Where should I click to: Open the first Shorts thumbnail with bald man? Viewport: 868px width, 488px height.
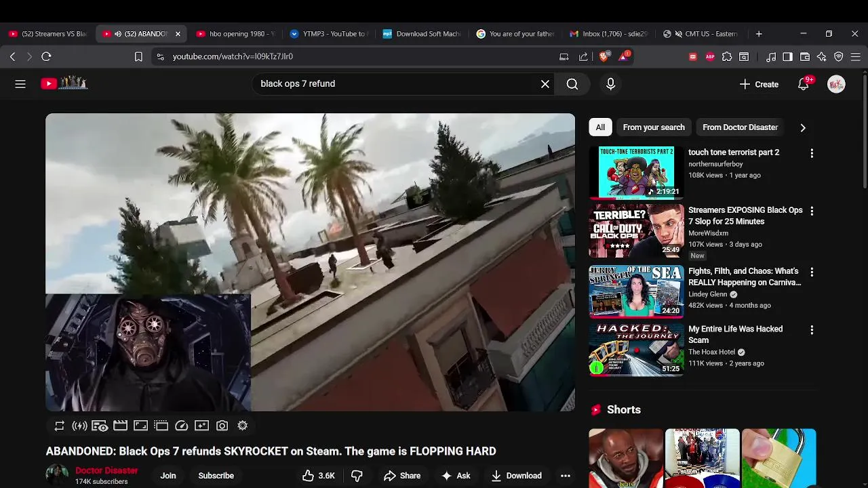pyautogui.click(x=626, y=458)
